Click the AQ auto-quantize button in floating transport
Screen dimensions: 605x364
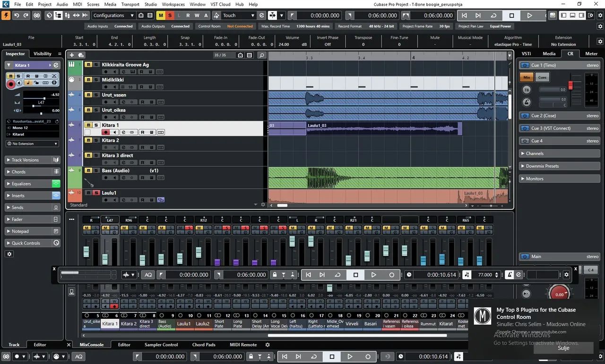click(148, 275)
